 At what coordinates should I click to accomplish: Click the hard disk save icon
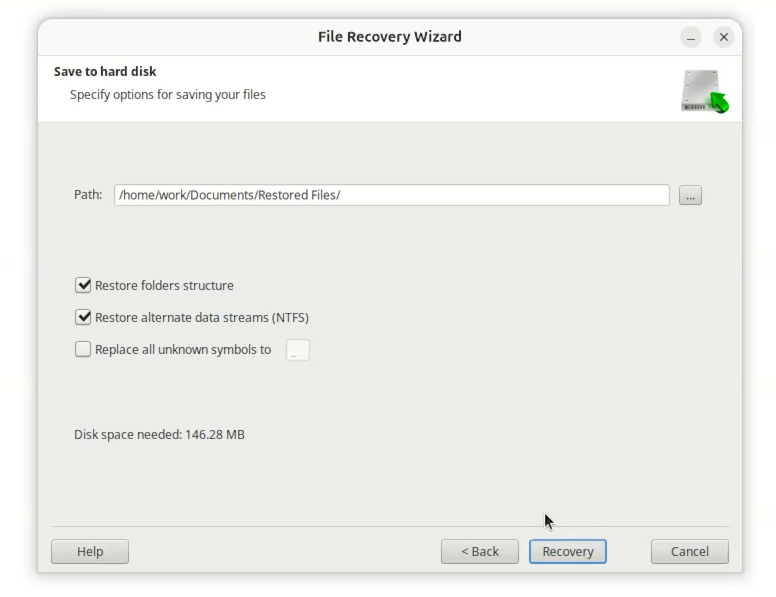[x=704, y=91]
